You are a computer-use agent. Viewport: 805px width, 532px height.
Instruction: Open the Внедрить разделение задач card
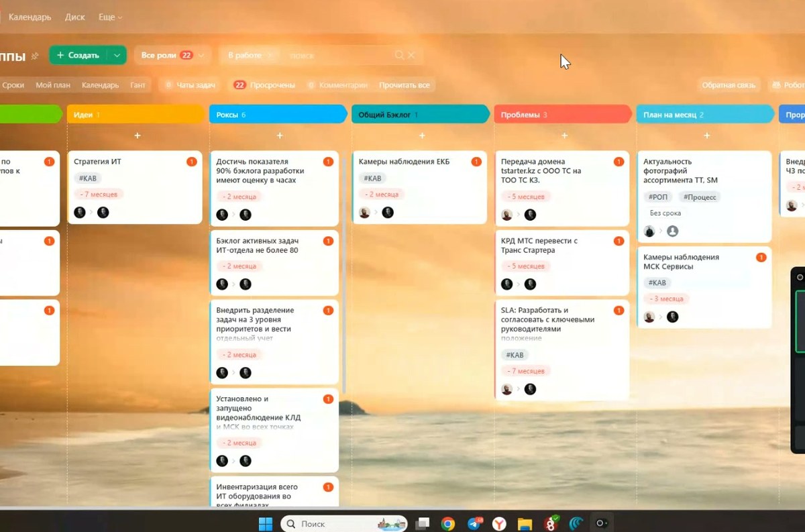pyautogui.click(x=274, y=341)
